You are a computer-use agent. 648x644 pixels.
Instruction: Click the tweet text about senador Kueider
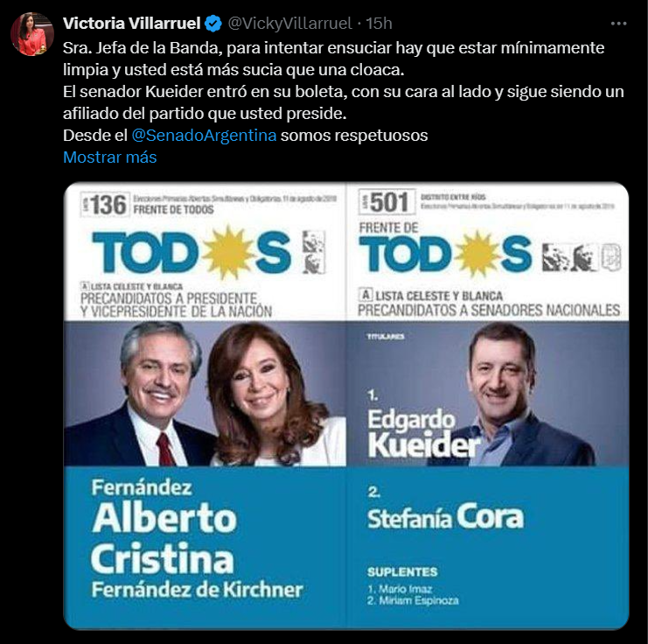click(344, 102)
